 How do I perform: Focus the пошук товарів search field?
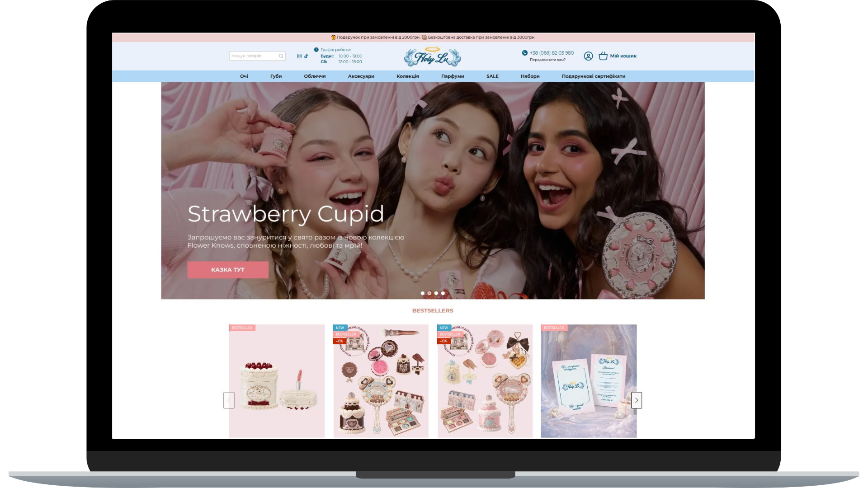(253, 56)
